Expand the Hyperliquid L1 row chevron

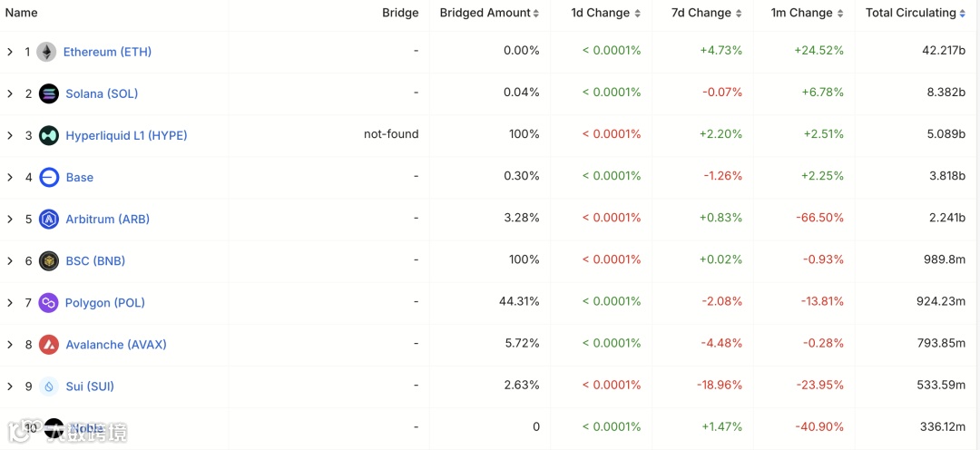[x=10, y=135]
